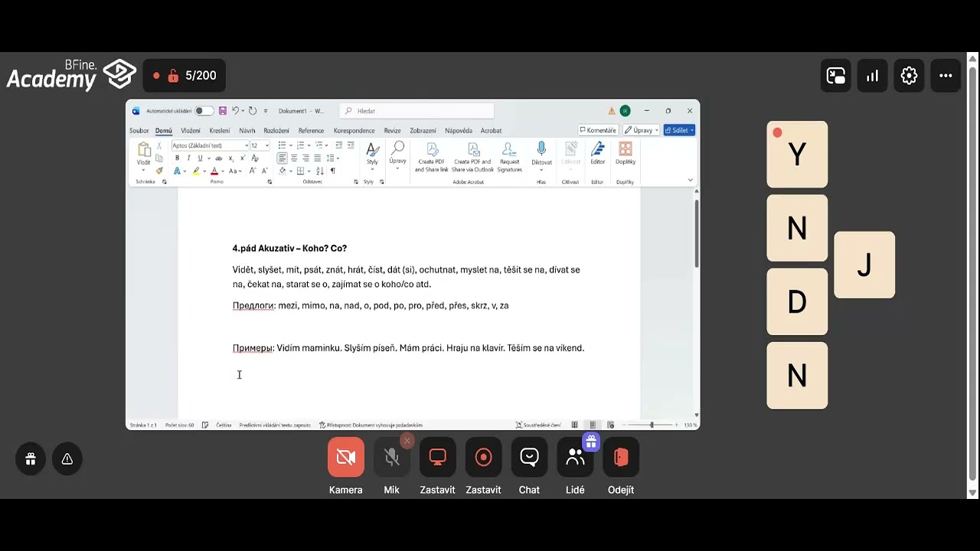Select Align Left paragraph alignment

click(x=283, y=158)
